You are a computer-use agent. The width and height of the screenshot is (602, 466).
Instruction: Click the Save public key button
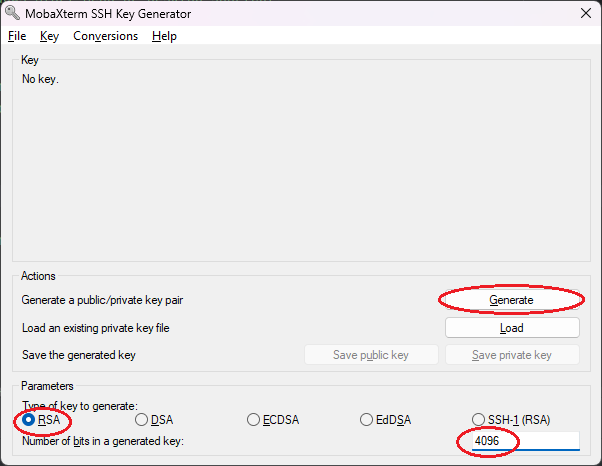[371, 355]
